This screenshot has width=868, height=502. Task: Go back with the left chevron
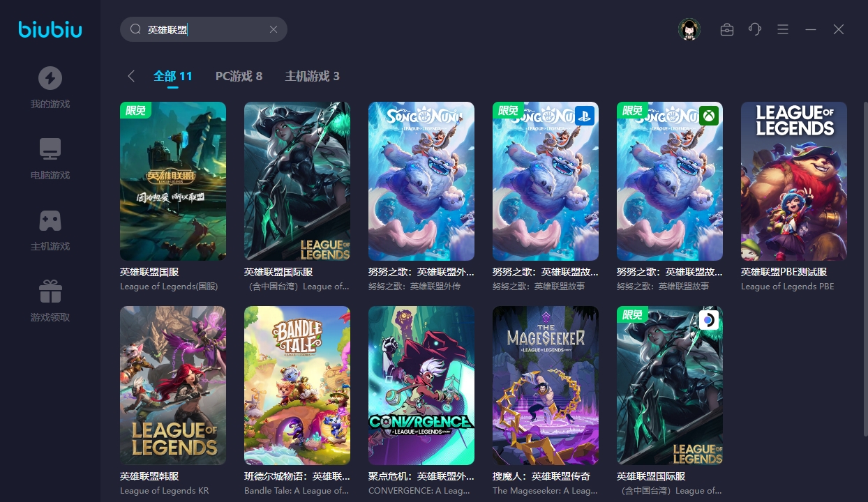[x=130, y=76]
